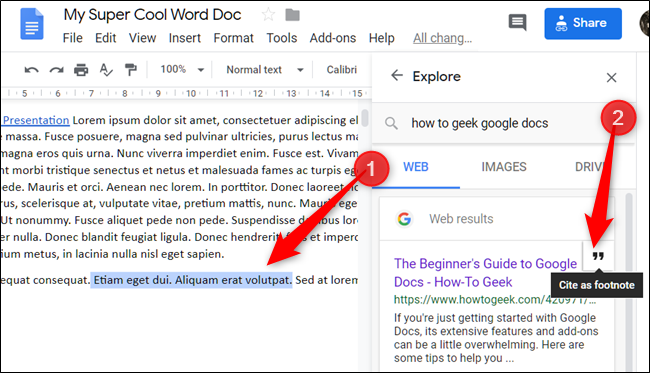Click the Explore panel title
The image size is (650, 373).
click(437, 77)
